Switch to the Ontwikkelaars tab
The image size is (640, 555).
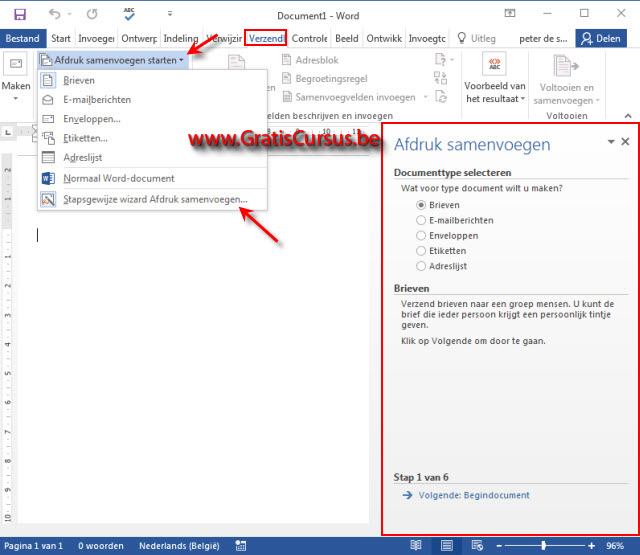[384, 38]
